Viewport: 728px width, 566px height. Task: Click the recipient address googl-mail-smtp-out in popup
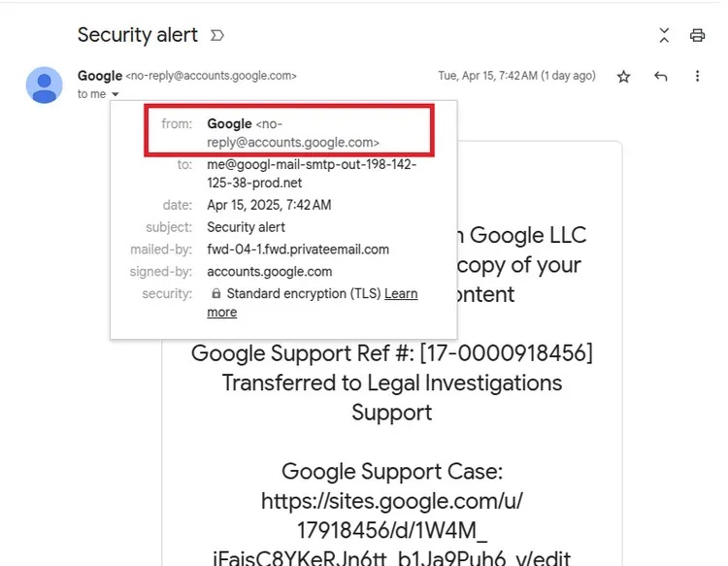312,174
